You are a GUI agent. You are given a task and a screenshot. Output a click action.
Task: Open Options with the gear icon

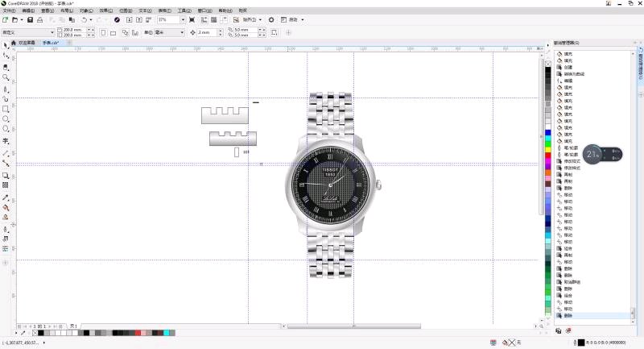[271, 19]
